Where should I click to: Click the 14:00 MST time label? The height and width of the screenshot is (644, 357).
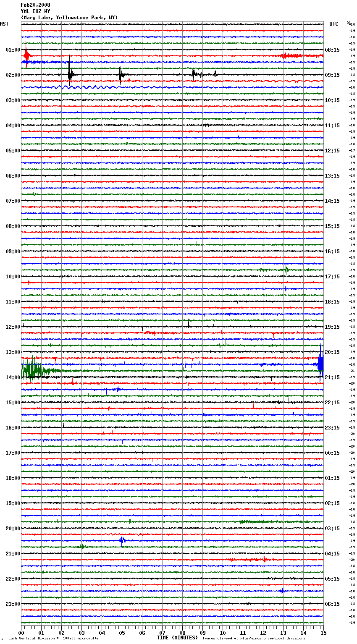(13, 377)
